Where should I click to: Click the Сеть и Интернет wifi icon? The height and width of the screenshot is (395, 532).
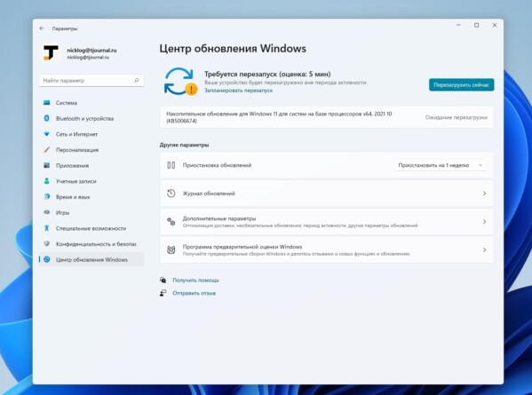tap(47, 134)
